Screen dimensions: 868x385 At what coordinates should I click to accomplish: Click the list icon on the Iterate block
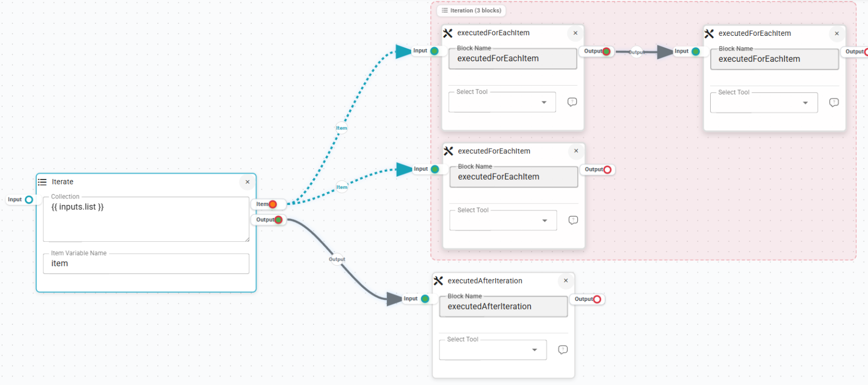click(x=42, y=182)
